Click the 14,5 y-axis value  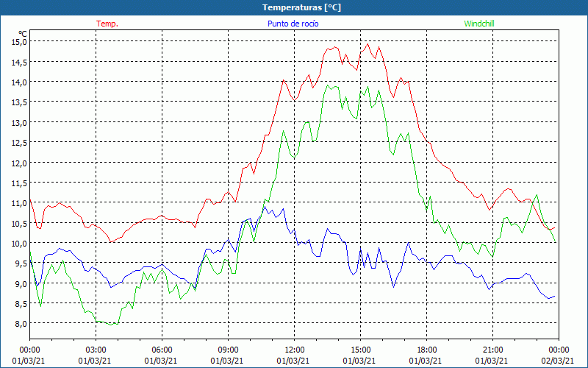[20, 62]
